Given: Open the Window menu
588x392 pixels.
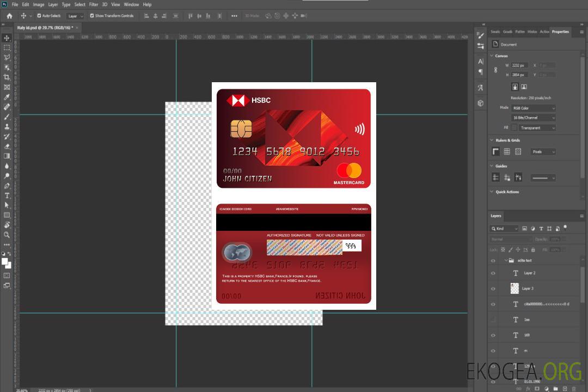Looking at the screenshot, I should (131, 4).
